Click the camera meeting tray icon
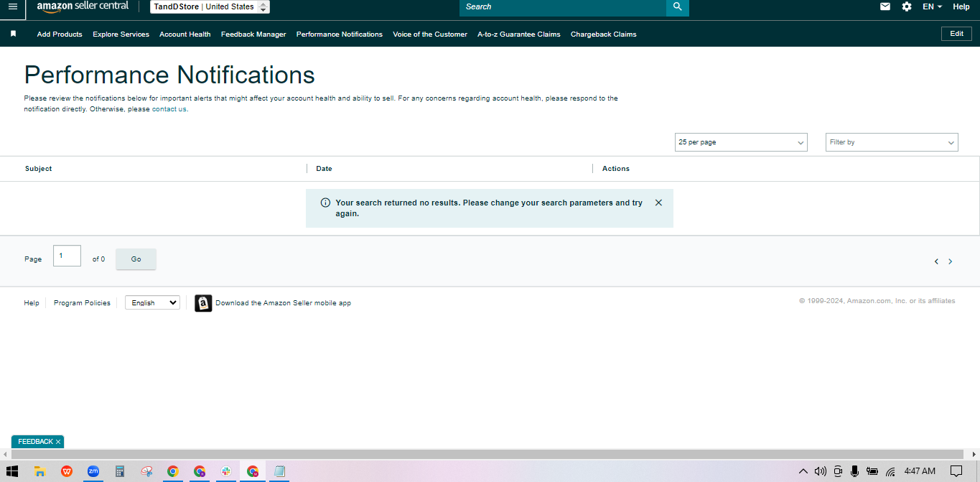Image resolution: width=980 pixels, height=482 pixels. [x=837, y=471]
